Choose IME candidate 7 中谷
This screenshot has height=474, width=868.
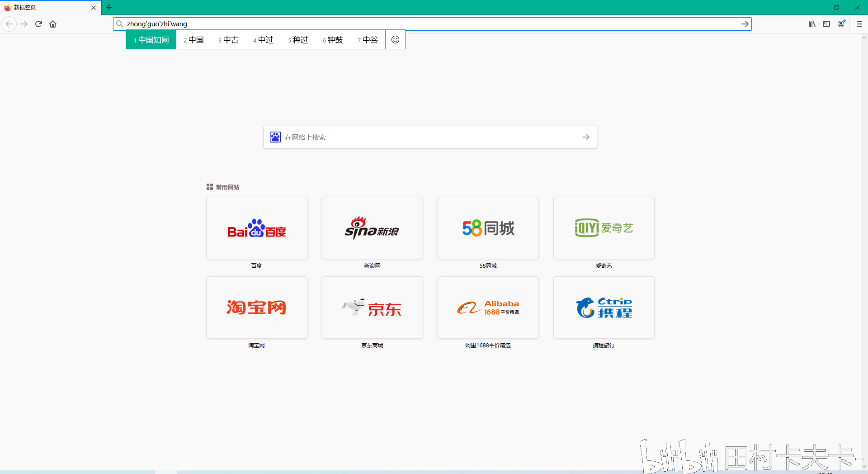click(368, 40)
